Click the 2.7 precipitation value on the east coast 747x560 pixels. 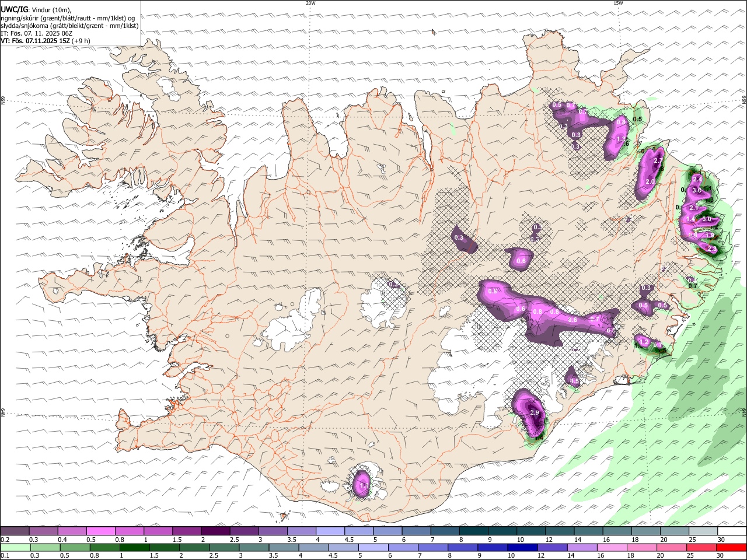tap(657, 161)
